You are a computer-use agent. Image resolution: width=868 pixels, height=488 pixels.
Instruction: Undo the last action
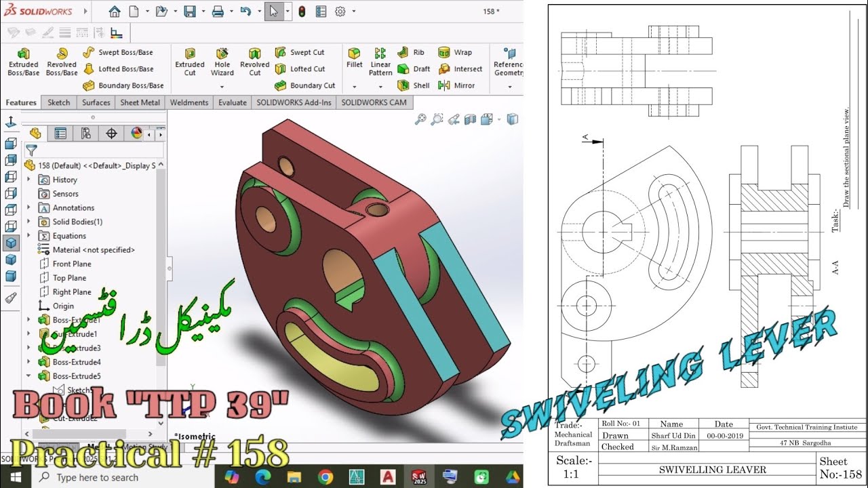[245, 12]
